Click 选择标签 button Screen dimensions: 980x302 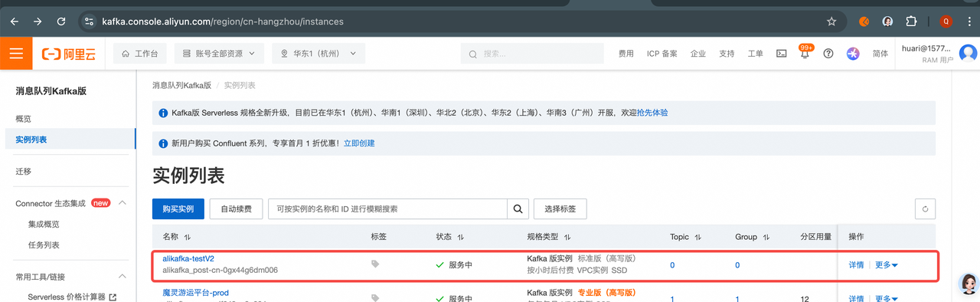560,209
